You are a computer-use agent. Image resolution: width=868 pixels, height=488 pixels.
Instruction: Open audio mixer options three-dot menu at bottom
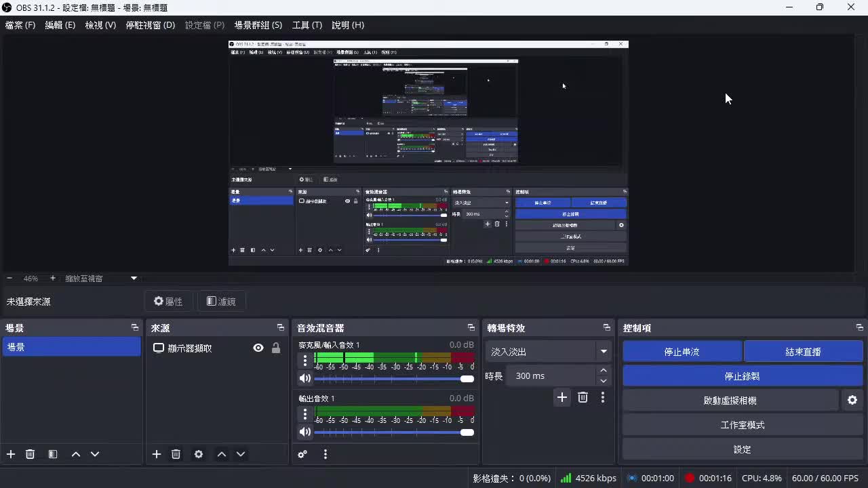pos(325,454)
